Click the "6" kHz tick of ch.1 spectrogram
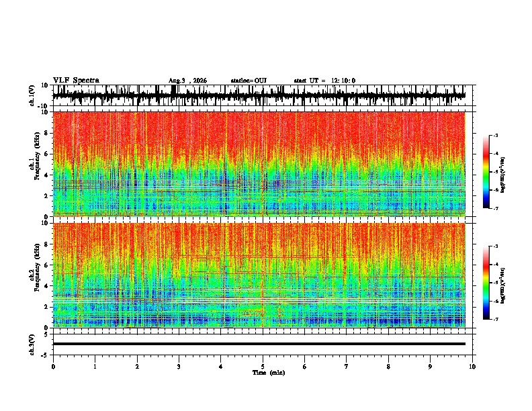This screenshot has width=532, height=411. coord(46,154)
